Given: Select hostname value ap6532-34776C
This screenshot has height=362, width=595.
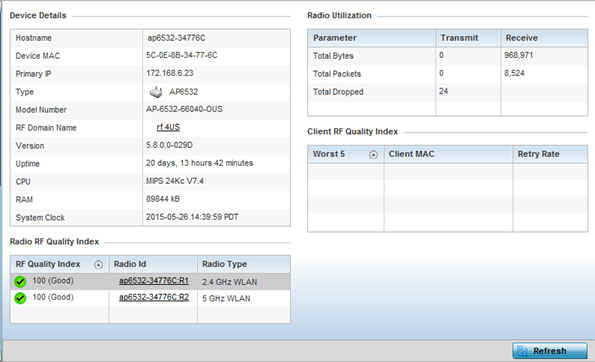Looking at the screenshot, I should [176, 38].
